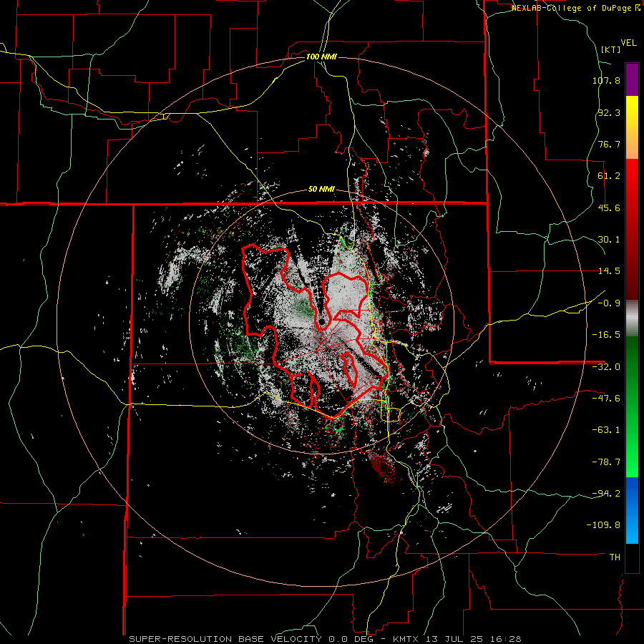644x644 pixels.
Task: Select the gray near-zero color bar segment
Action: pos(632,318)
